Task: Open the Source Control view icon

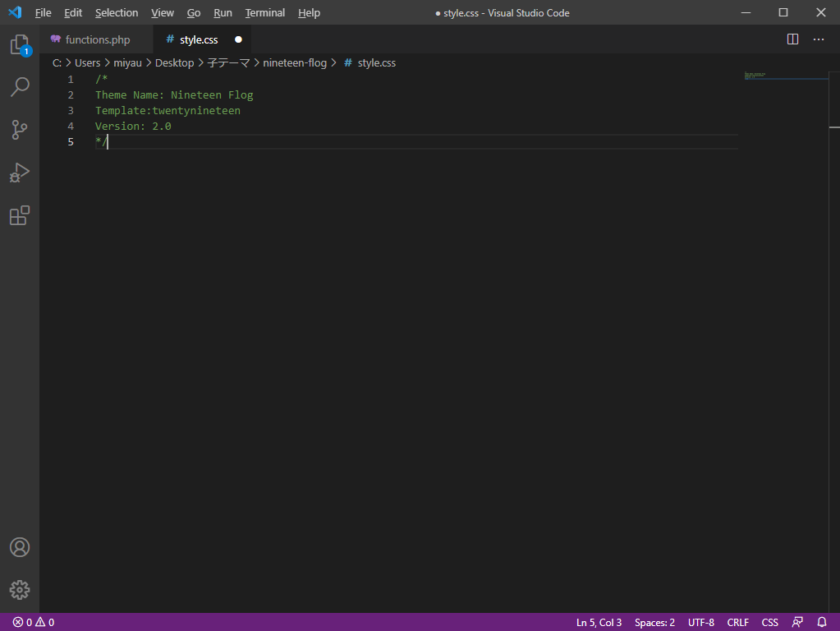Action: (20, 130)
